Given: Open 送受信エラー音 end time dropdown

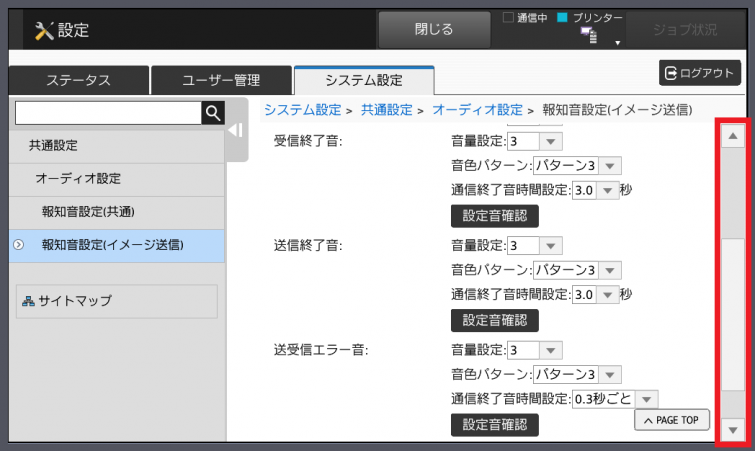Looking at the screenshot, I should [615, 399].
